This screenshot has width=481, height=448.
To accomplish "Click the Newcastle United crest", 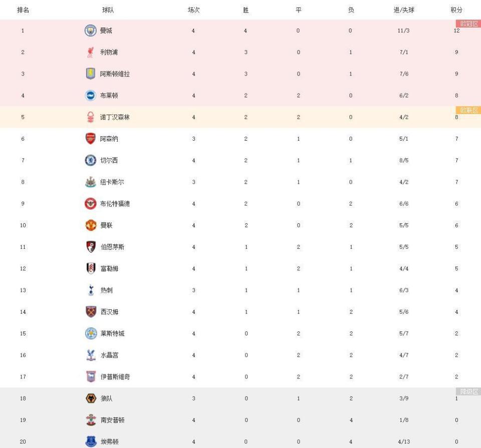I will click(x=91, y=182).
